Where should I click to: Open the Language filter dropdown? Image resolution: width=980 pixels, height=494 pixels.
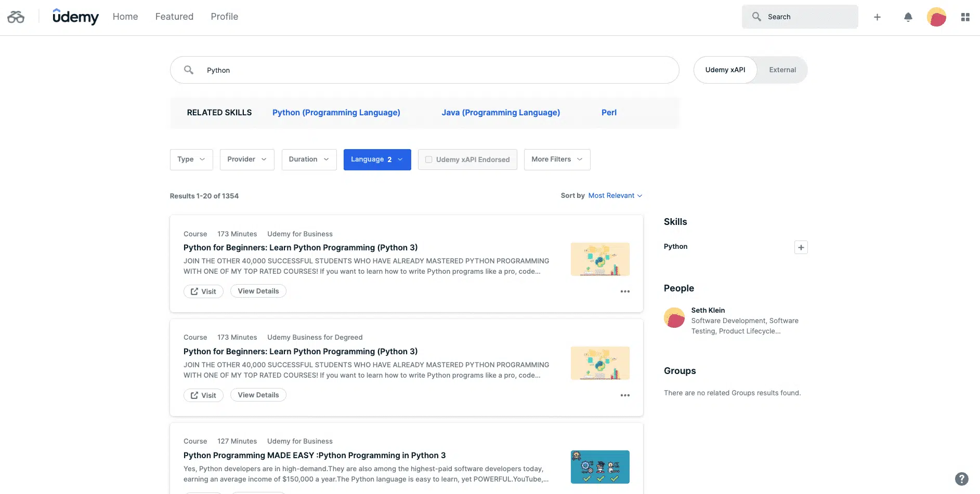click(377, 159)
